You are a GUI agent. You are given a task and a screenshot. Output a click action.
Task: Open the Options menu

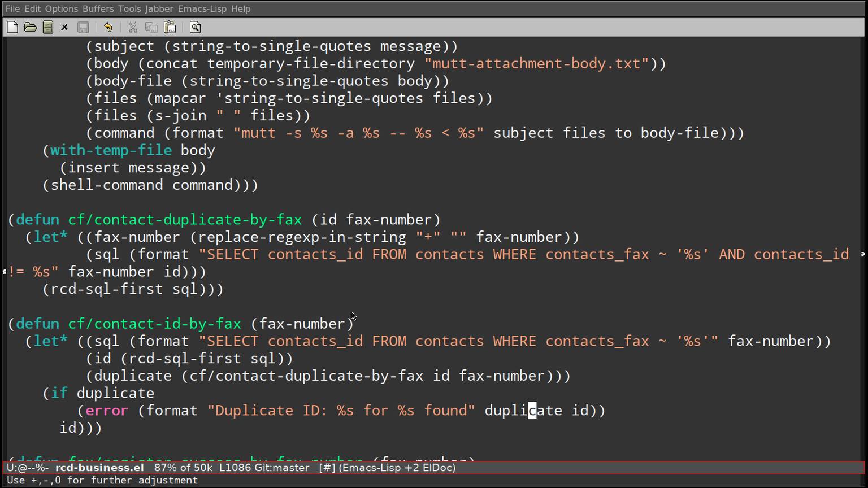62,9
